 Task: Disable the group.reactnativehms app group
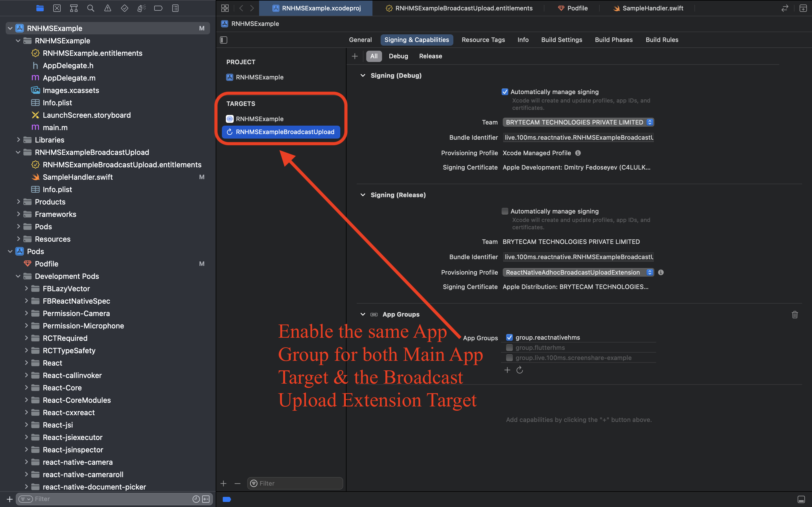tap(510, 337)
